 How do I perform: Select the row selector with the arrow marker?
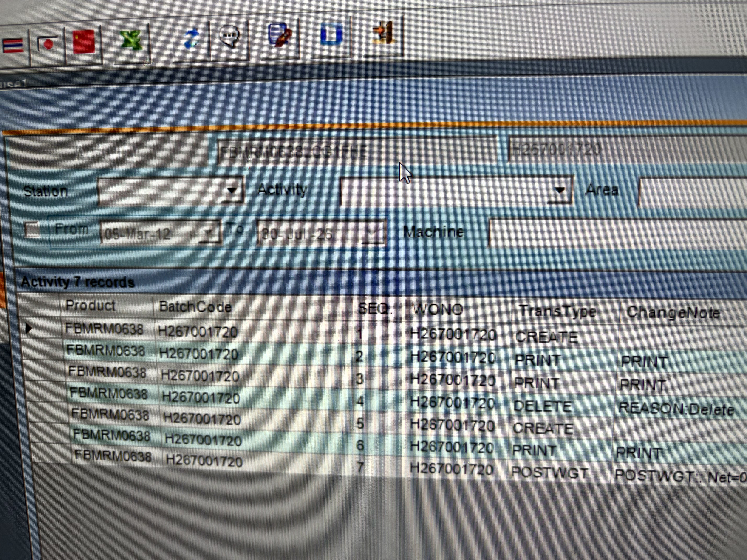[x=39, y=327]
